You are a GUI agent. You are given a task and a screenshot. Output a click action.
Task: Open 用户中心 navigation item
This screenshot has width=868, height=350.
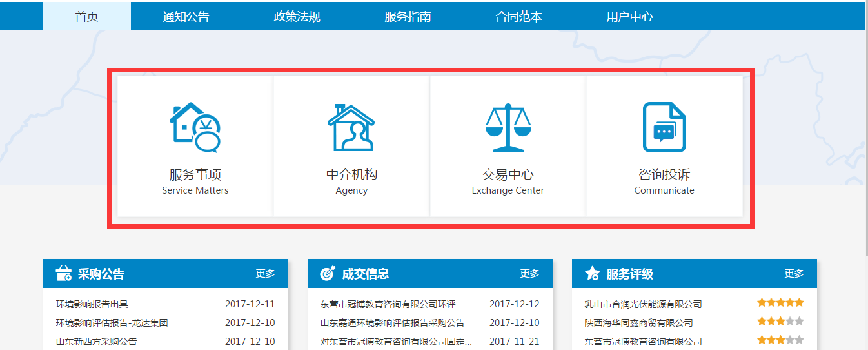[629, 17]
